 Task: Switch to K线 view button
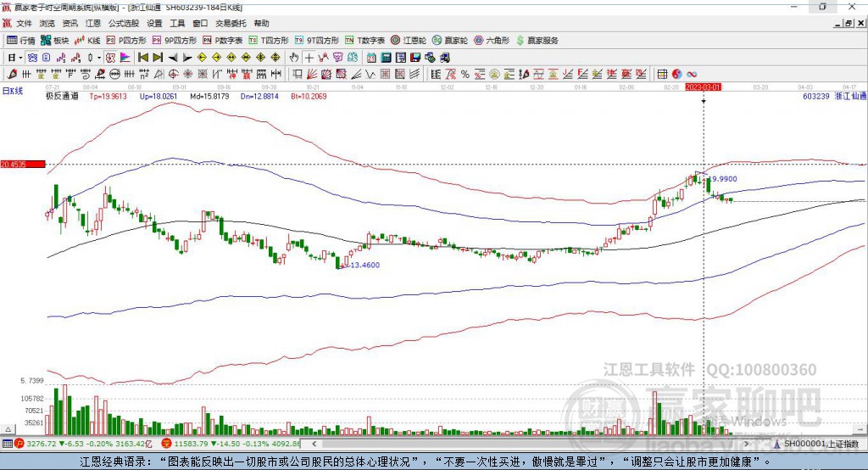coord(87,41)
